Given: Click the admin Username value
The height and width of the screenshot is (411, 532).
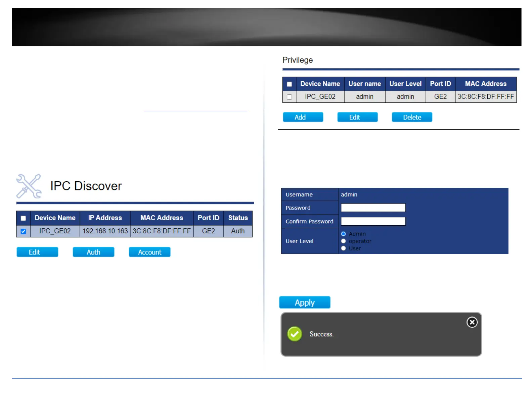Looking at the screenshot, I should pyautogui.click(x=349, y=195).
